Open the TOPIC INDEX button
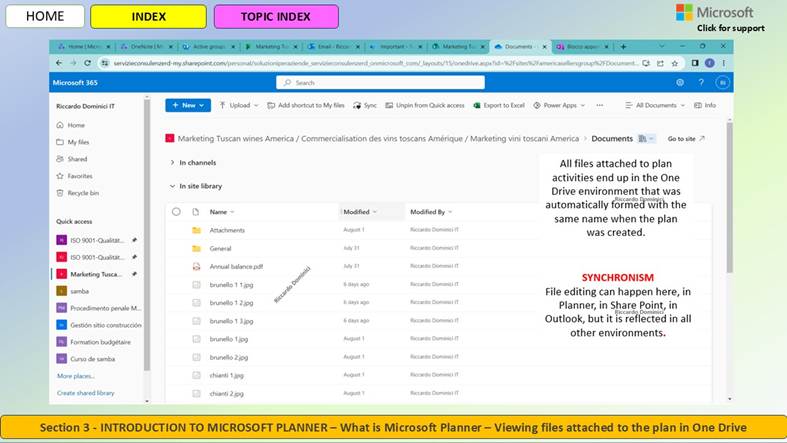The width and height of the screenshot is (787, 443). tap(276, 17)
